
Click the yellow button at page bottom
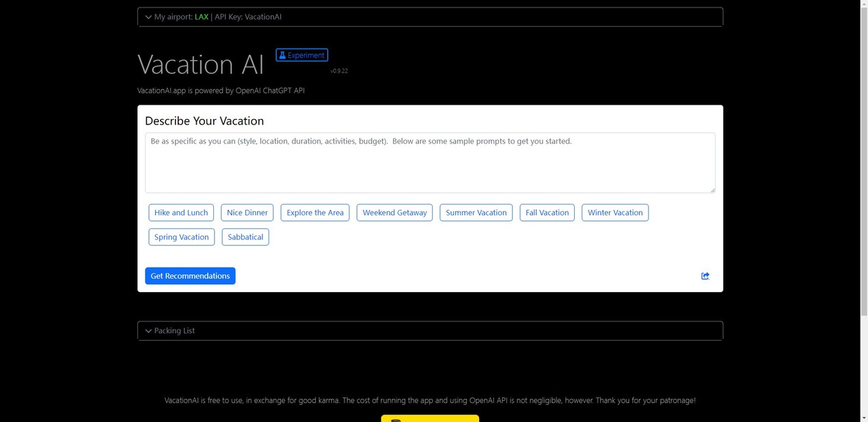coord(430,418)
